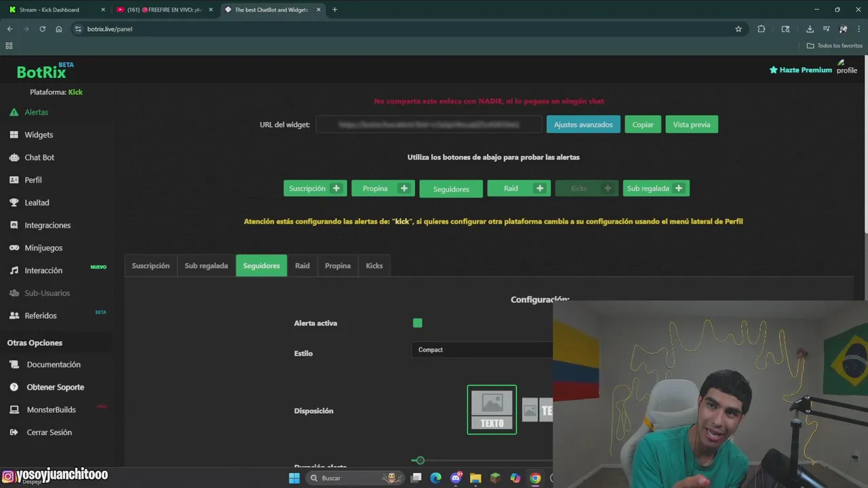Open Windows Start menu
Image resolution: width=868 pixels, height=488 pixels.
[294, 478]
